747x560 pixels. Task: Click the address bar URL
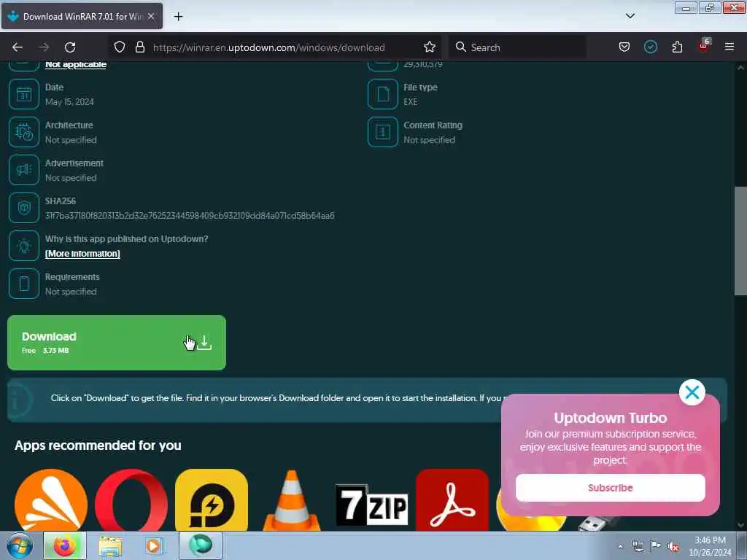(268, 47)
